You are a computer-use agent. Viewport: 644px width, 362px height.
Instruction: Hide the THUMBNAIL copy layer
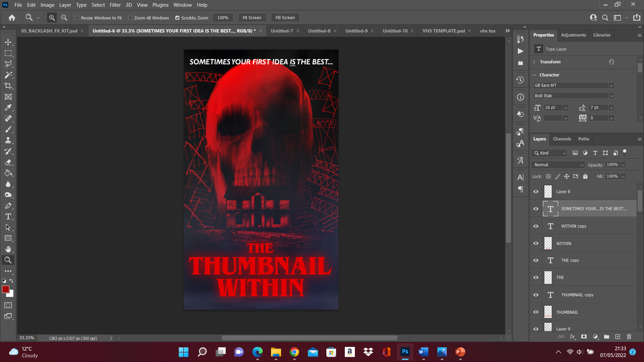[x=536, y=295]
